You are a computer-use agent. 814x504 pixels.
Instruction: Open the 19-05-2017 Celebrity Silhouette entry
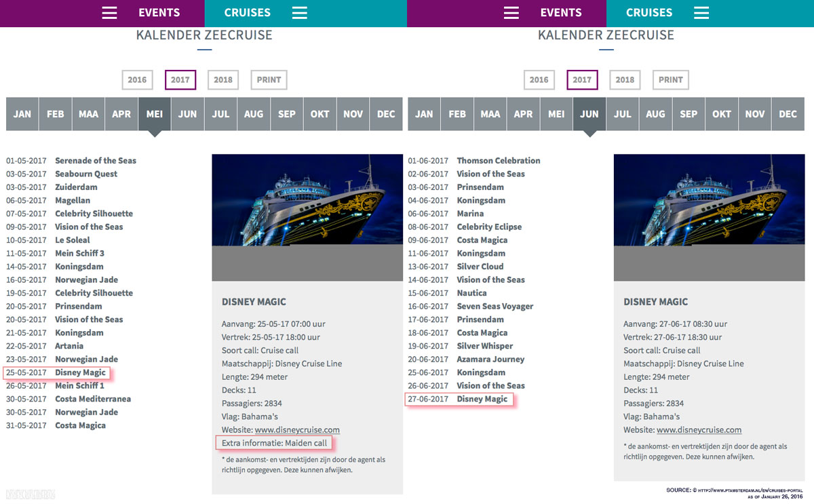pos(70,293)
